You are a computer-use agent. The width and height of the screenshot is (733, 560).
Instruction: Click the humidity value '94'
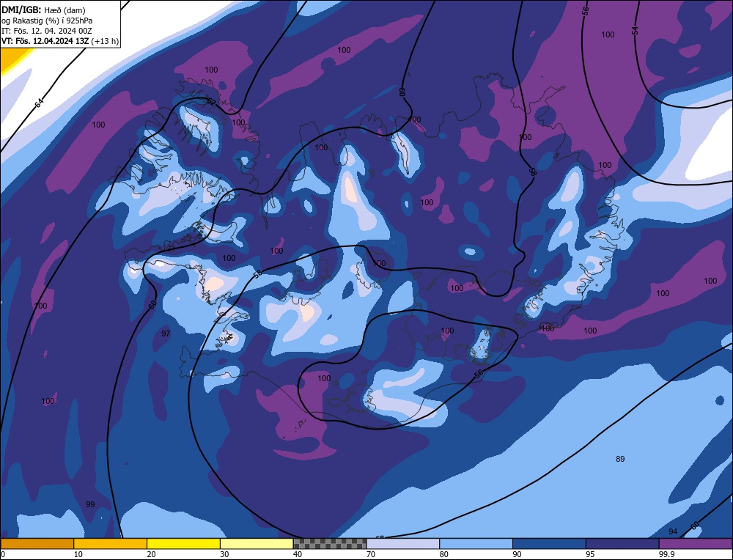(x=673, y=531)
